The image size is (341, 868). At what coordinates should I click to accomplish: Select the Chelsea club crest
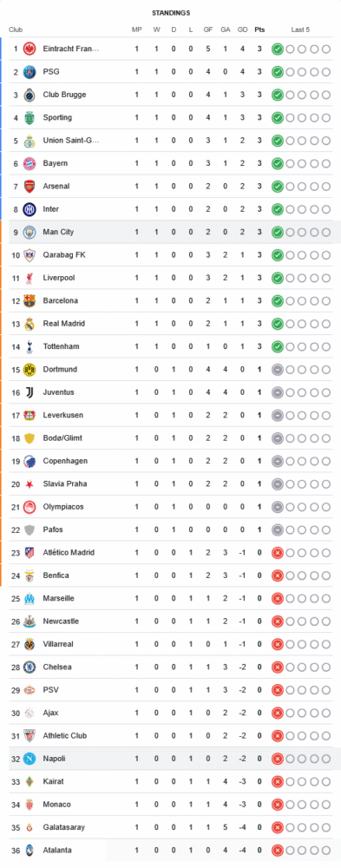[x=30, y=667]
